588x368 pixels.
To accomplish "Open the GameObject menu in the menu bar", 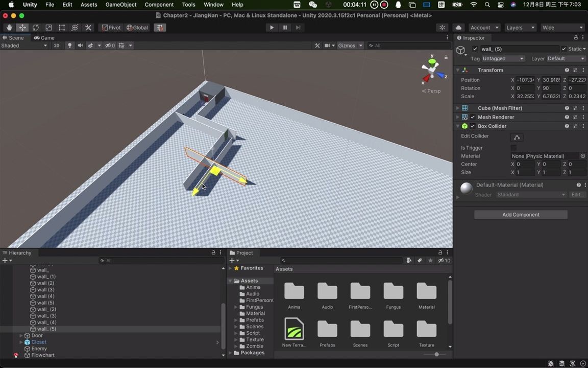I will 120,5.
